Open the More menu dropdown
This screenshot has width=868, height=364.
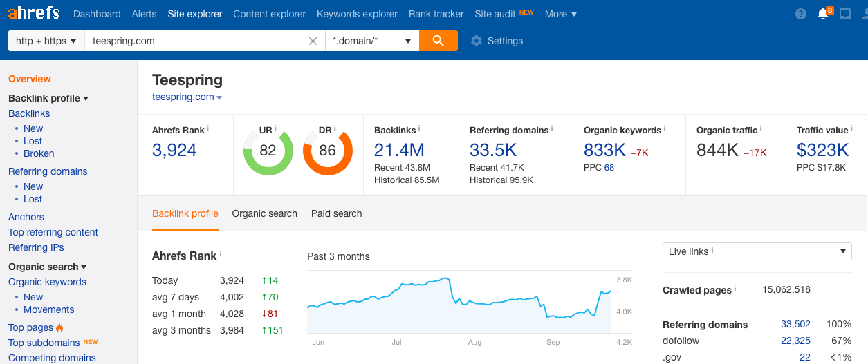pos(560,14)
